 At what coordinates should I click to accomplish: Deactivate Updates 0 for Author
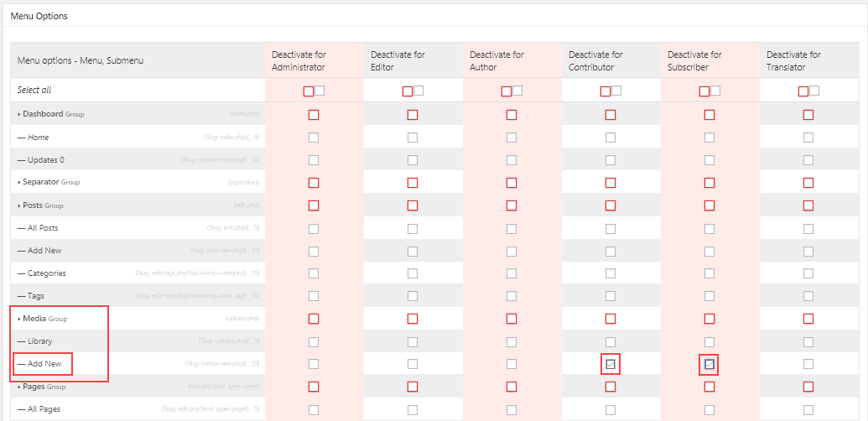click(512, 160)
